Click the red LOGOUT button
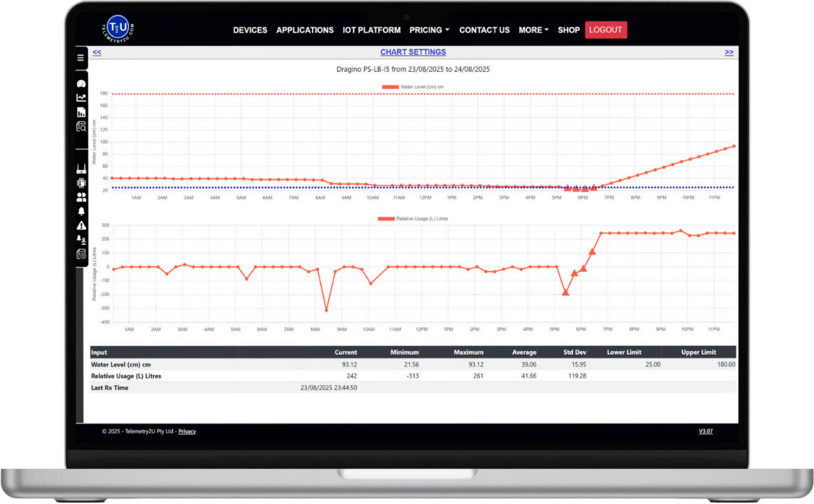Viewport: 814px width, 504px height. [x=606, y=30]
